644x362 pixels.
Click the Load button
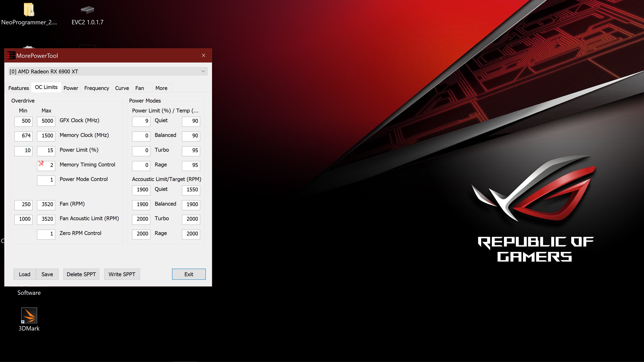[24, 274]
